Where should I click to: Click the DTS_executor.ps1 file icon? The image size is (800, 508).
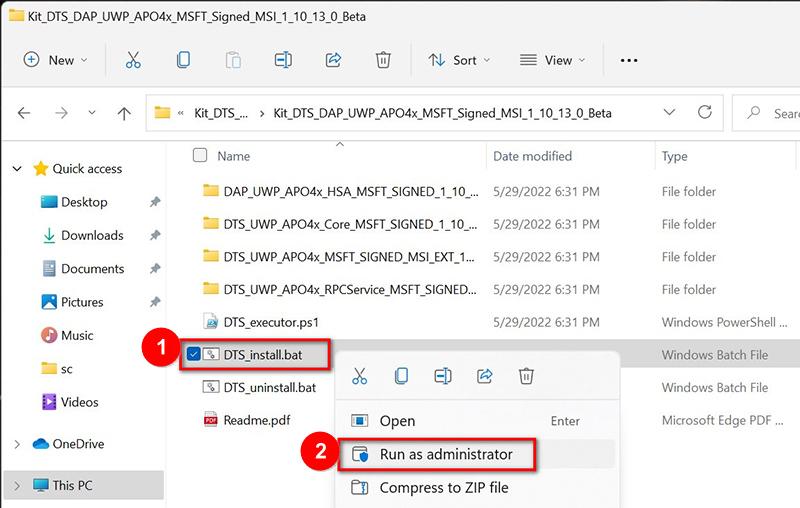click(211, 322)
